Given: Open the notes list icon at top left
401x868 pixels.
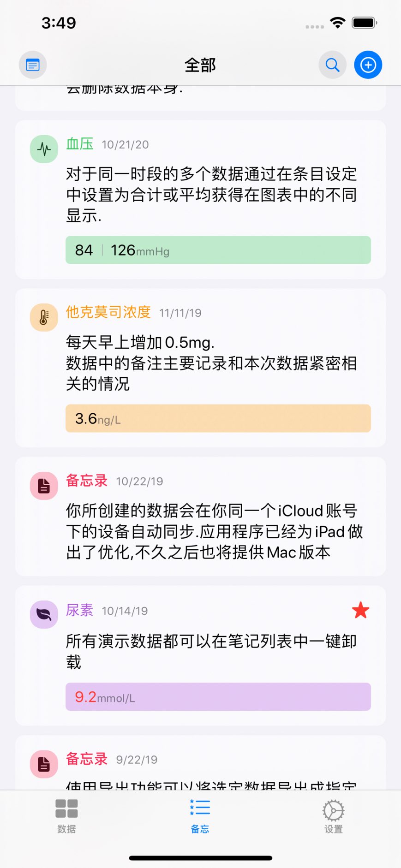Looking at the screenshot, I should click(x=32, y=65).
